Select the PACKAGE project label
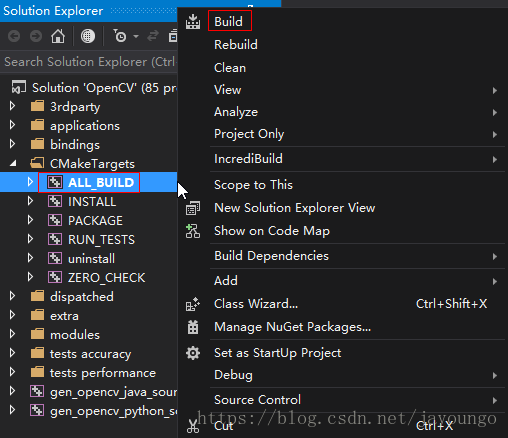The width and height of the screenshot is (508, 438). tap(95, 221)
